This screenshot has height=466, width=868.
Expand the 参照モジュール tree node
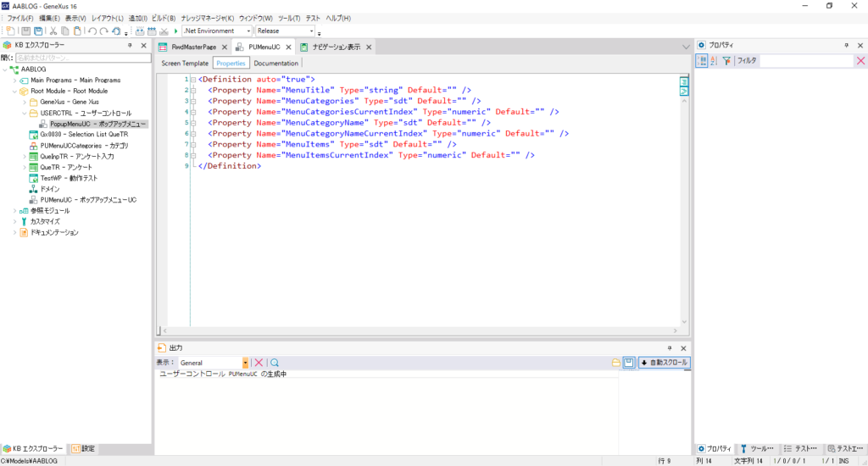click(15, 211)
